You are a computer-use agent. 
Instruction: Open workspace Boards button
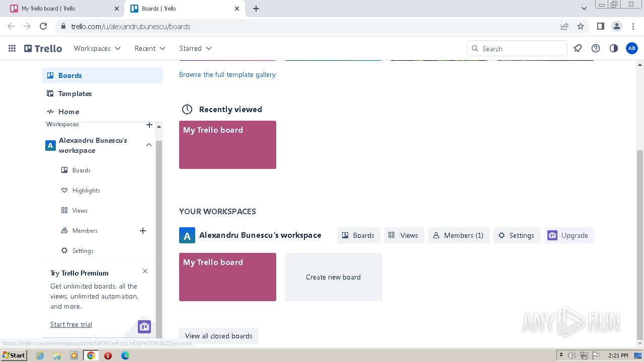(359, 235)
